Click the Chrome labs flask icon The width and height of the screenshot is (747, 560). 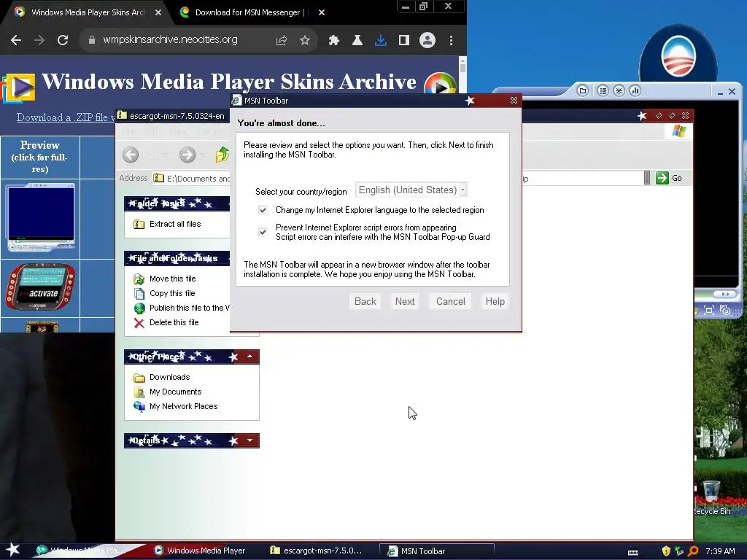357,41
